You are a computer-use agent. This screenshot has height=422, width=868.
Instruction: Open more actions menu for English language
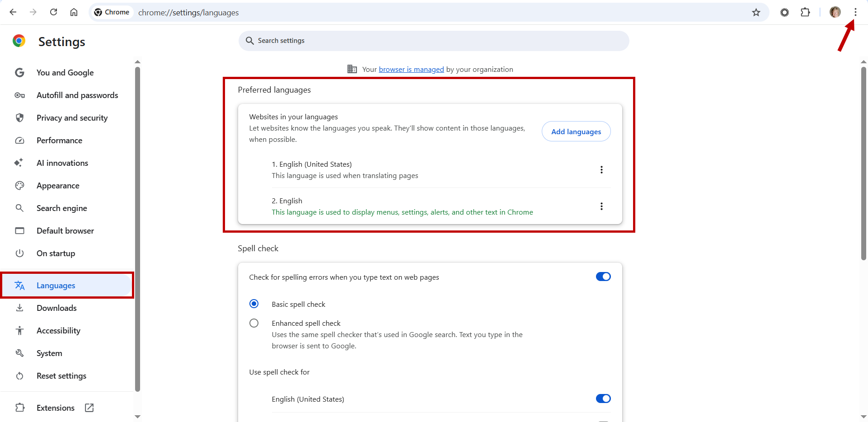[601, 206]
